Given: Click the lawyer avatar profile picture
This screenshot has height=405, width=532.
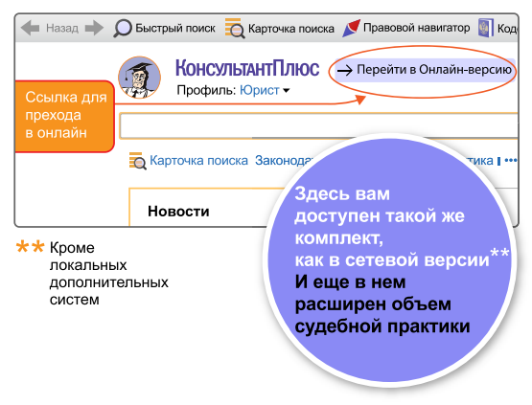Looking at the screenshot, I should pyautogui.click(x=139, y=78).
